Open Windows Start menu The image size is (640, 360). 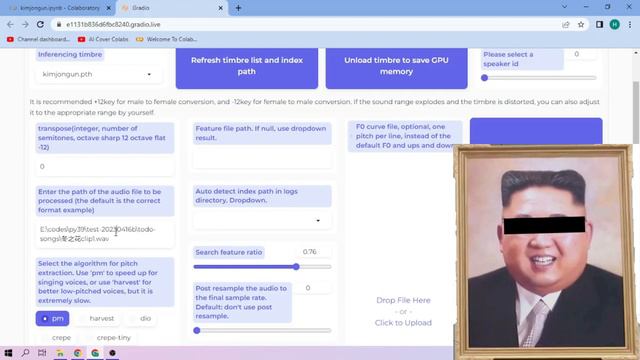(8, 353)
